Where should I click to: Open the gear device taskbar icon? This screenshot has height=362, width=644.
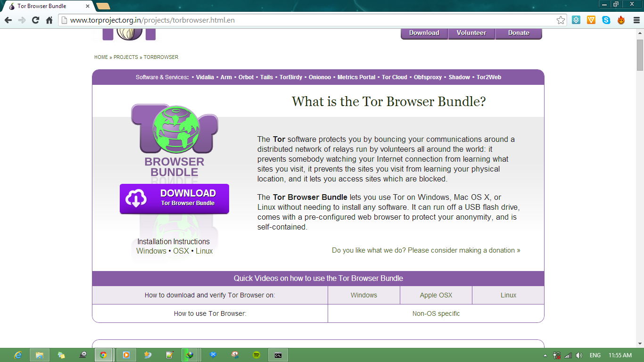[x=83, y=355]
